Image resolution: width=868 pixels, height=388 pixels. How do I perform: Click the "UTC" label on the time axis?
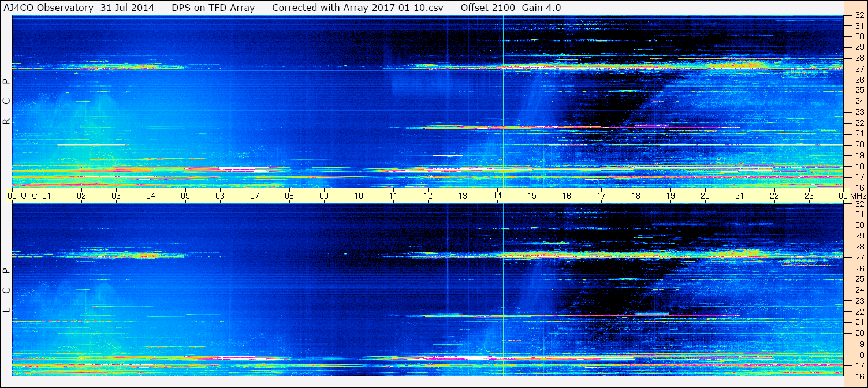[x=29, y=196]
